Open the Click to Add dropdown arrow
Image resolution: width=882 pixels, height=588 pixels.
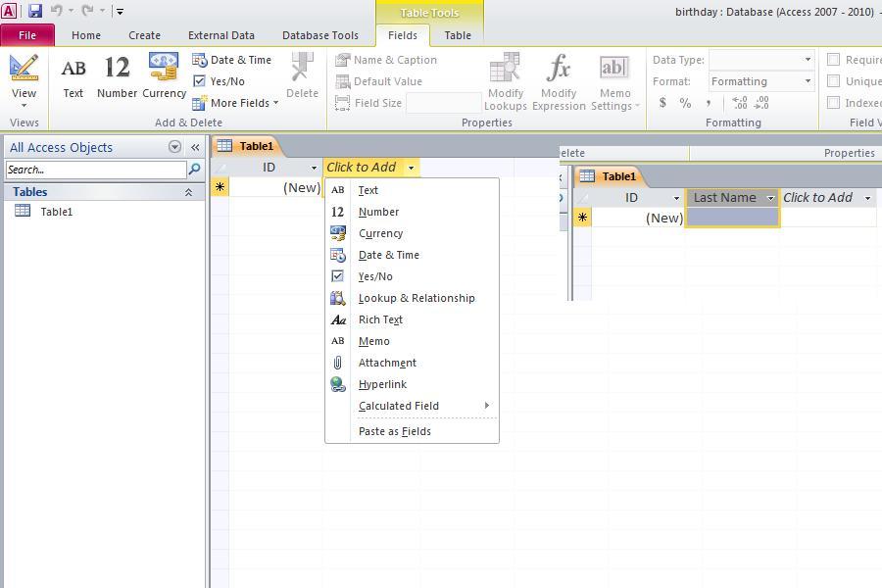412,168
